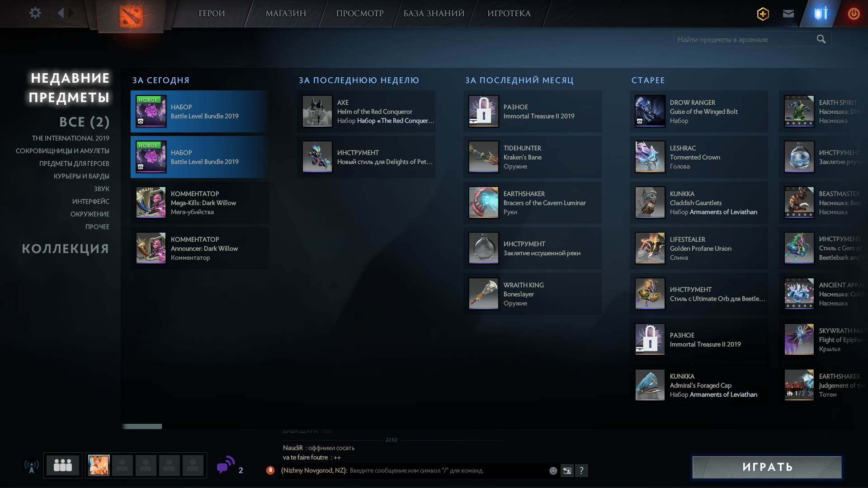Select THE INTERNATIONAL 2019 category filter
Image resolution: width=868 pixels, height=488 pixels.
point(71,138)
